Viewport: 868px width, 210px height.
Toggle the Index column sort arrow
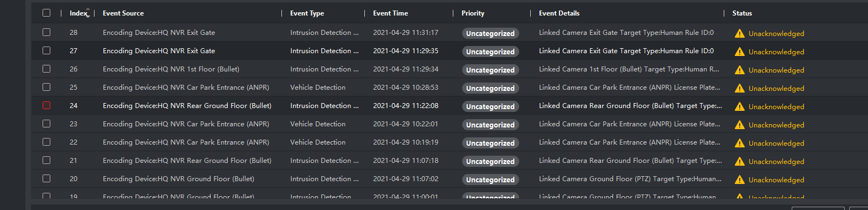click(x=87, y=13)
